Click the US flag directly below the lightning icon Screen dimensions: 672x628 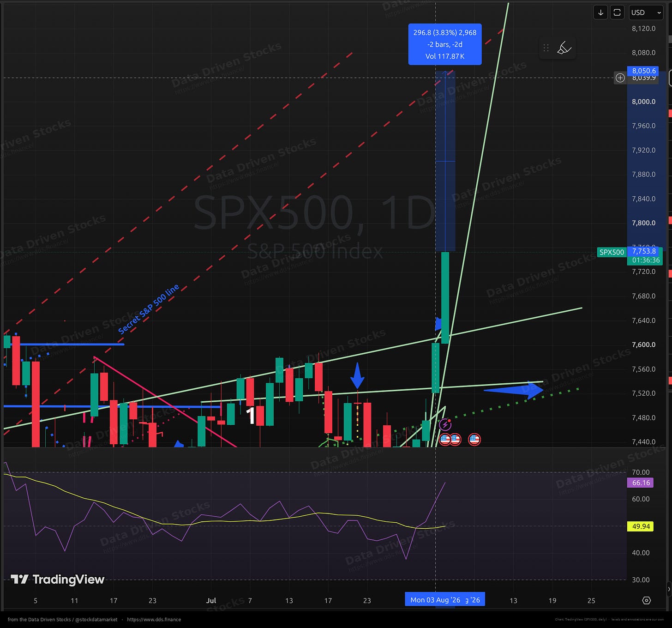tap(445, 439)
